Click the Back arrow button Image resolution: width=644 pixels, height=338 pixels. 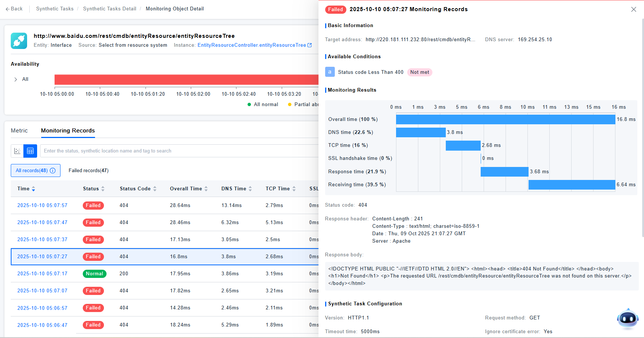pos(14,9)
